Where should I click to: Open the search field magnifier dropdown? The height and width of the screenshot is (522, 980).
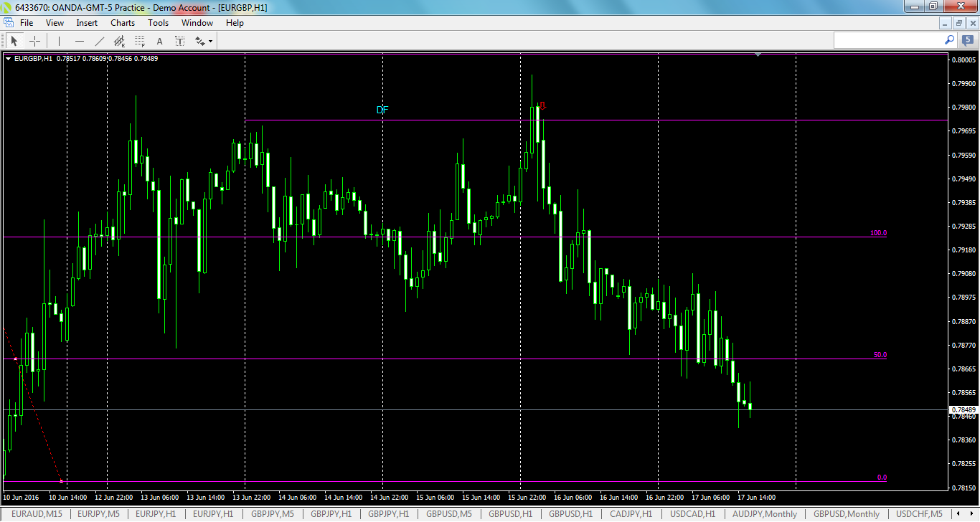pos(948,40)
